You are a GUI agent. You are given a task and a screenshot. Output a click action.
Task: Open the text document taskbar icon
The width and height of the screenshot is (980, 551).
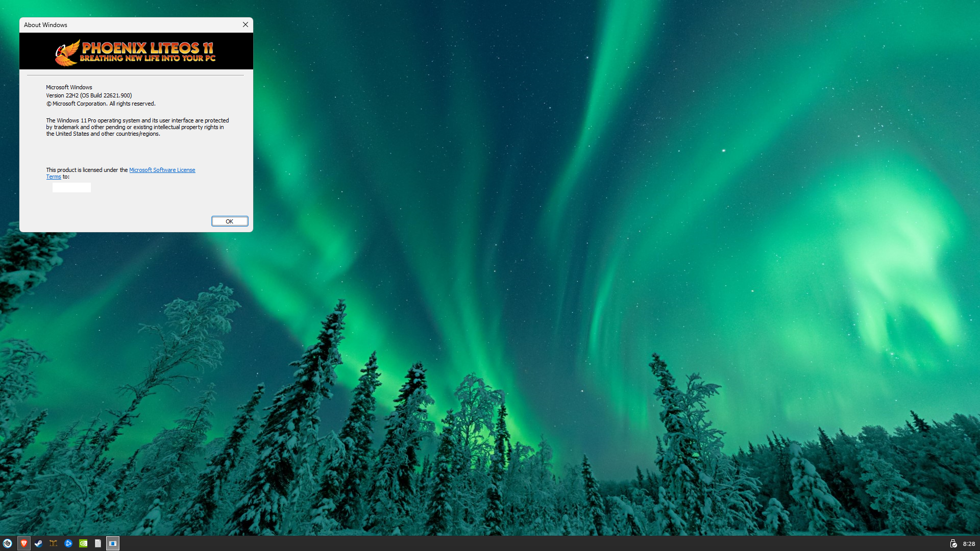click(x=98, y=543)
